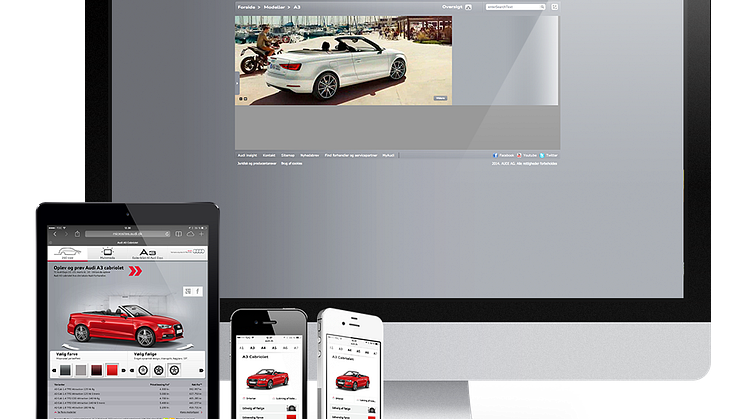Open the Sitemap footer link
Viewport: 746px width, 419px height.
click(x=288, y=156)
